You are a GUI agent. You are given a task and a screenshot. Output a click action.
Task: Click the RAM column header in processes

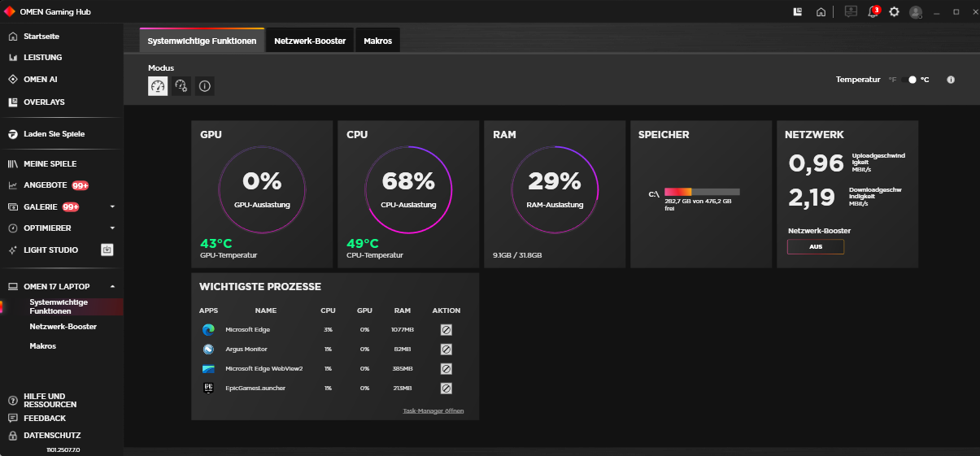(403, 311)
